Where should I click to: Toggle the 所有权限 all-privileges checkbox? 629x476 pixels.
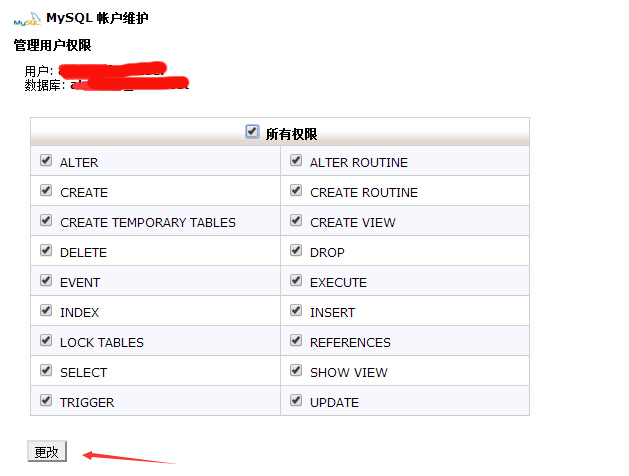[252, 132]
